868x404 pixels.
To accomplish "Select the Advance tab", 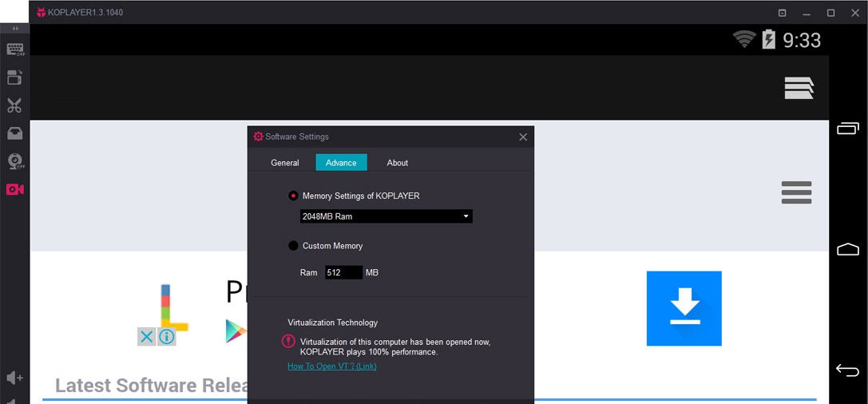I will (341, 163).
